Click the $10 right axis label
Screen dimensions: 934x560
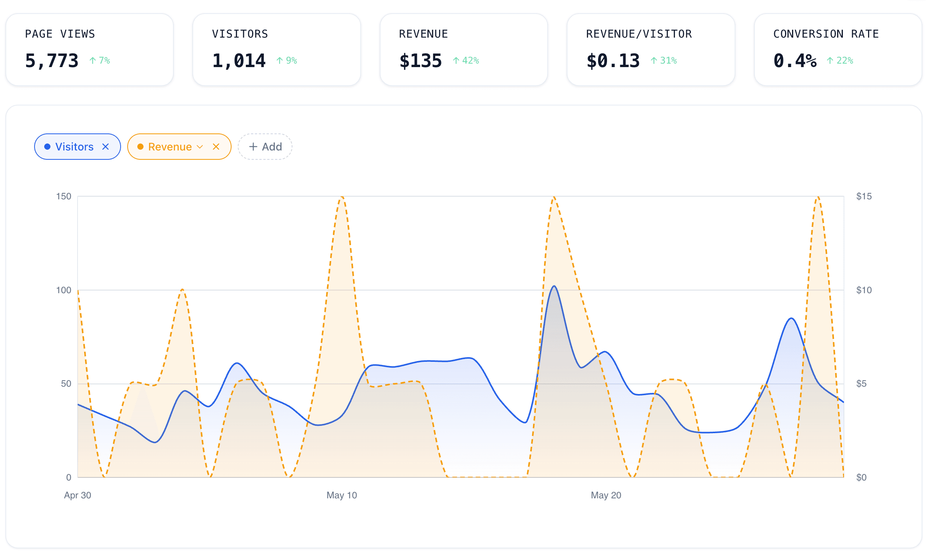pos(864,290)
